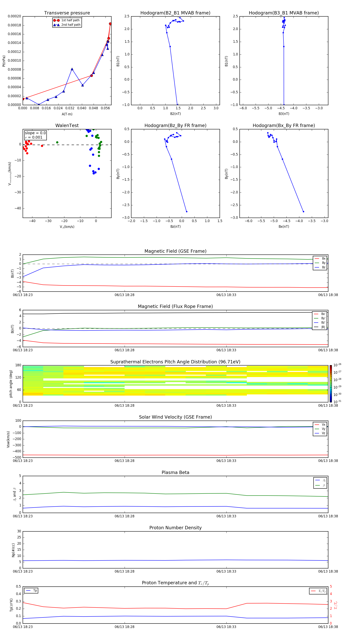This screenshot has width=351, height=644.
Task: Click the 'Magnetic Field (GSE Frame)' title
Action: coord(175,251)
